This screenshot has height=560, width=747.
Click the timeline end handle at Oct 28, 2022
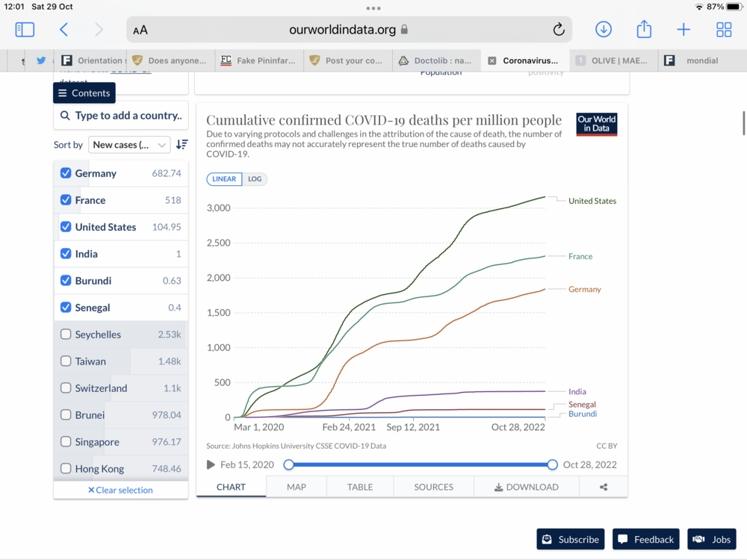552,464
